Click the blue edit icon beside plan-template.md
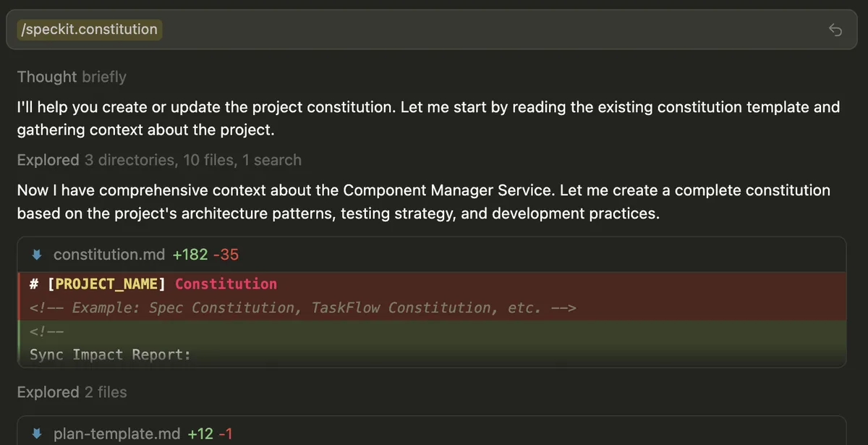868x445 pixels. [x=36, y=433]
